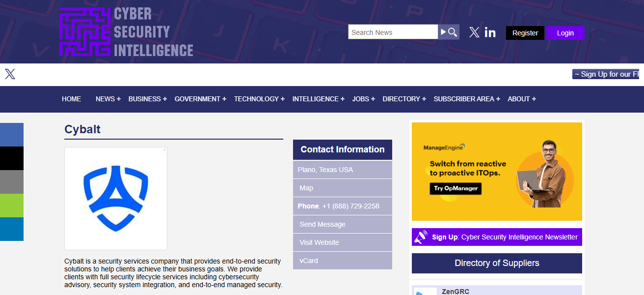Click the Plano, Texas USA location row
The height and width of the screenshot is (295, 644).
[x=343, y=170]
